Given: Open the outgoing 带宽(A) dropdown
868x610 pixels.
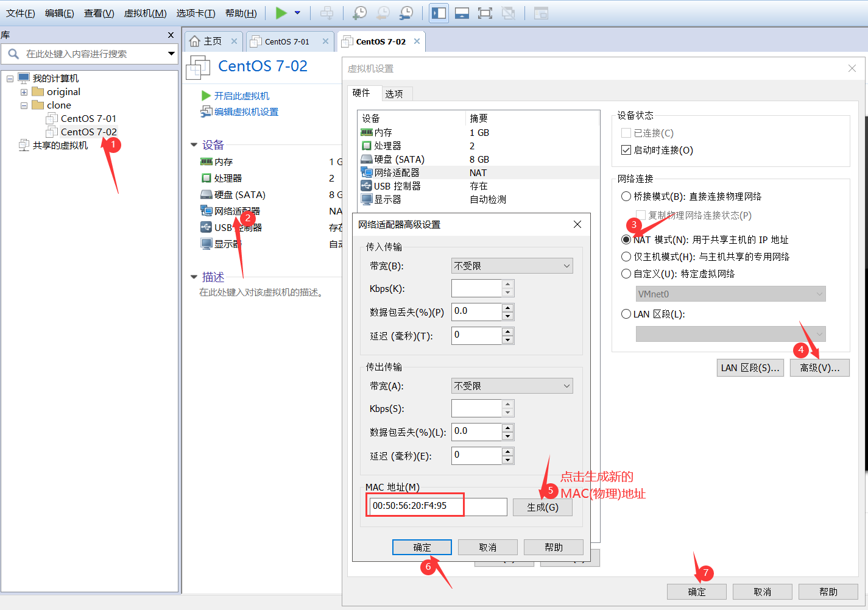Looking at the screenshot, I should tap(512, 386).
